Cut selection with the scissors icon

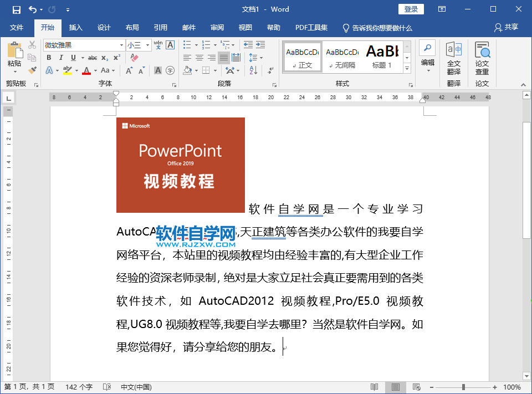click(32, 45)
